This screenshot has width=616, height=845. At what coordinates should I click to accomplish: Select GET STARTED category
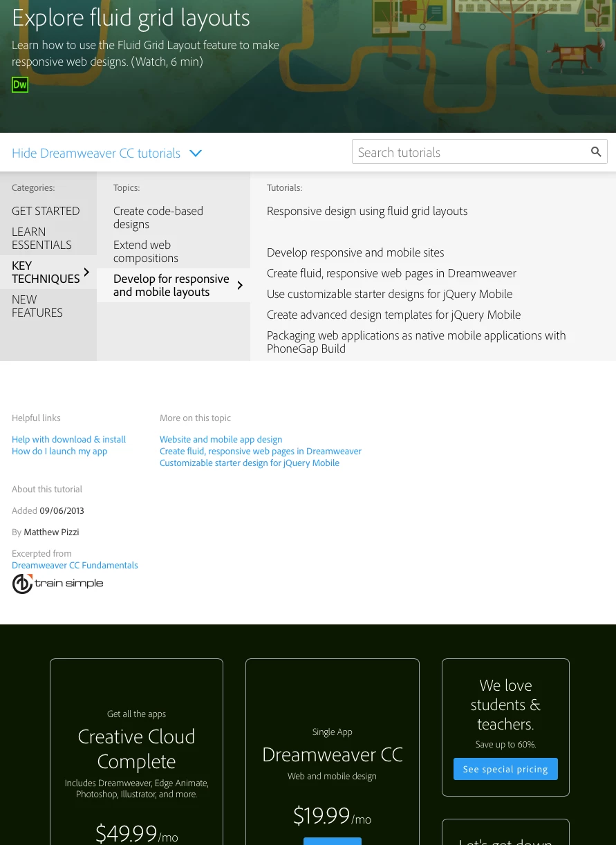(46, 211)
